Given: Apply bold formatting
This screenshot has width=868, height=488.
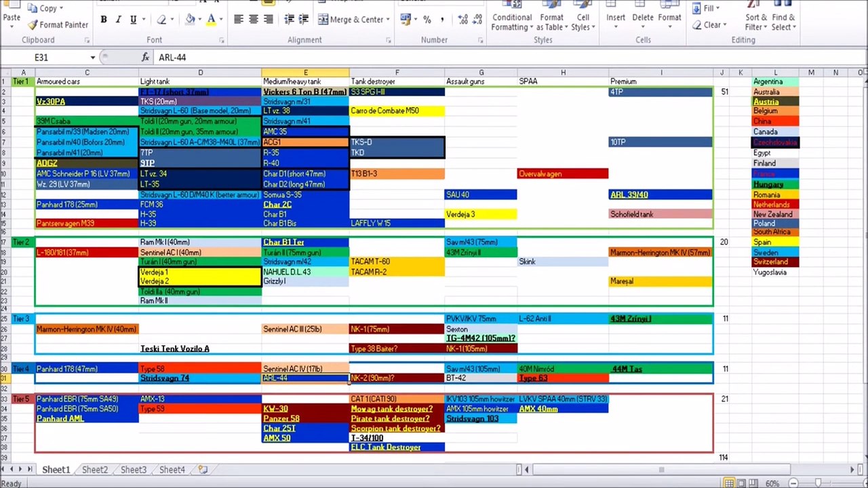Looking at the screenshot, I should (104, 20).
